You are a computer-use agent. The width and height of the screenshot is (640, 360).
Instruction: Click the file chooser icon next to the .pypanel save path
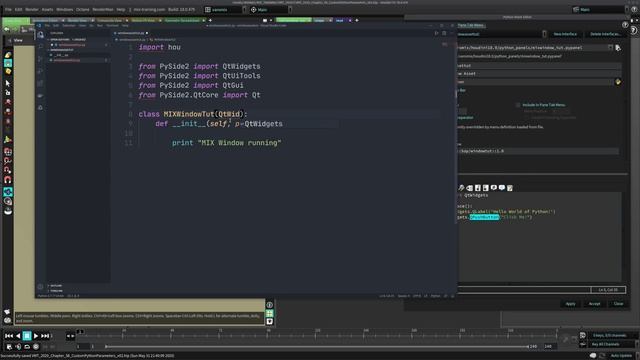click(618, 48)
